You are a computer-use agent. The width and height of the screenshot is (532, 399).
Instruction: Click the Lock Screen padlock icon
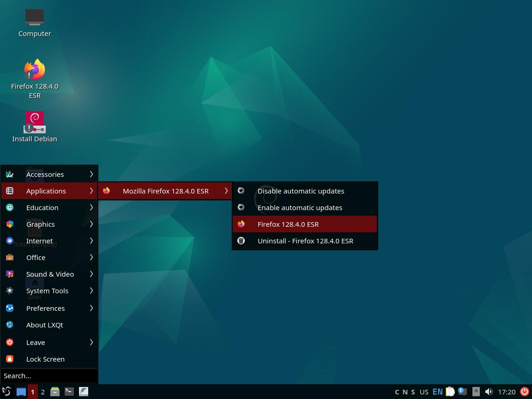tap(10, 359)
